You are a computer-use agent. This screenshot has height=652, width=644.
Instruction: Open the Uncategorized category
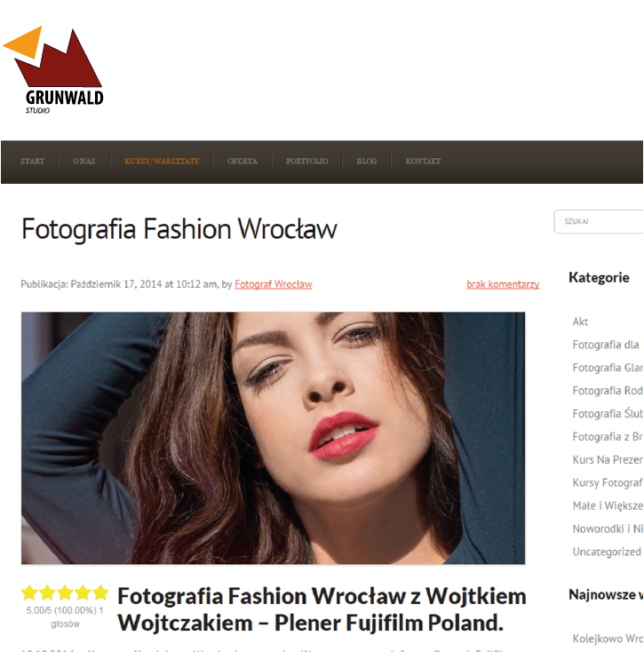click(607, 552)
